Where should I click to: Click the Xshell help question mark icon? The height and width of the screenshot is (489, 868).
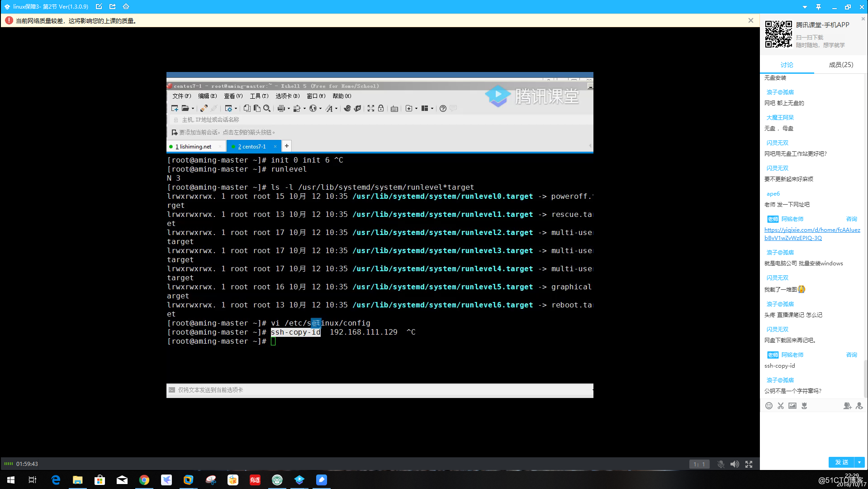pos(443,108)
